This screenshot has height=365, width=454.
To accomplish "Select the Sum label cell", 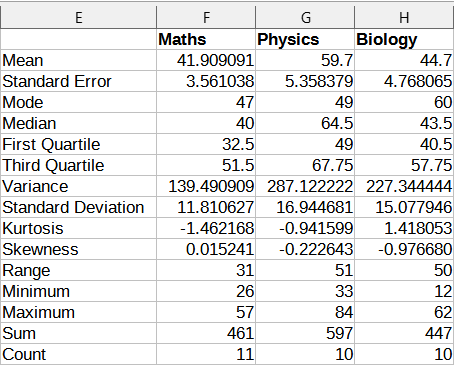I will tap(78, 333).
